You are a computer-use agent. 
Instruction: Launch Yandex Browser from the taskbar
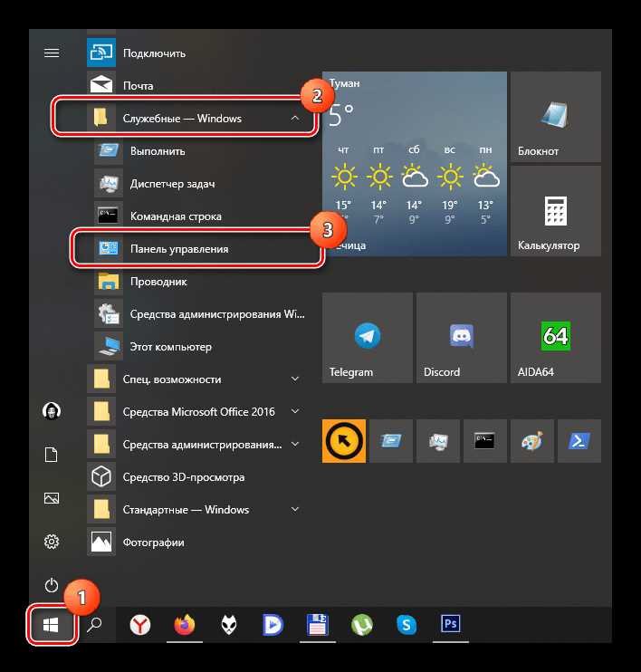140,625
